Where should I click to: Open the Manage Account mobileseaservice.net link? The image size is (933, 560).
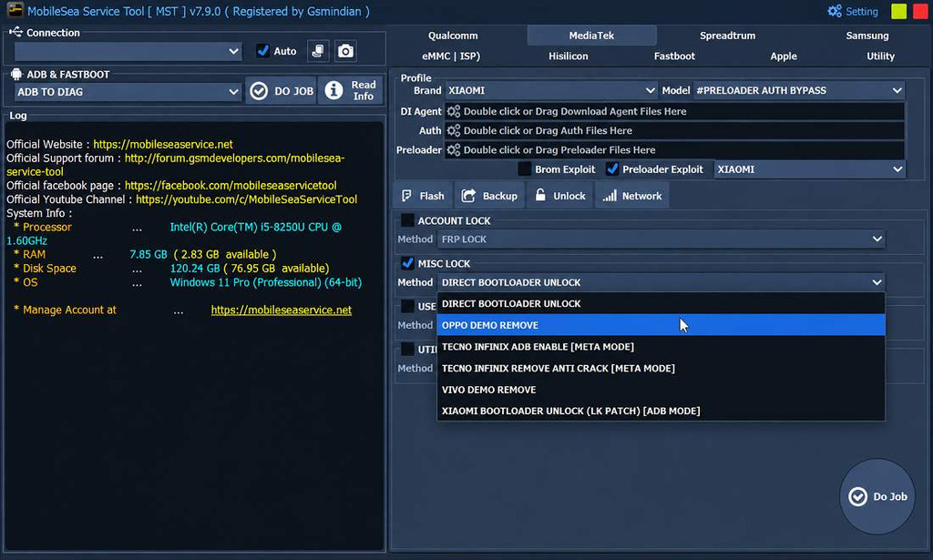(281, 310)
